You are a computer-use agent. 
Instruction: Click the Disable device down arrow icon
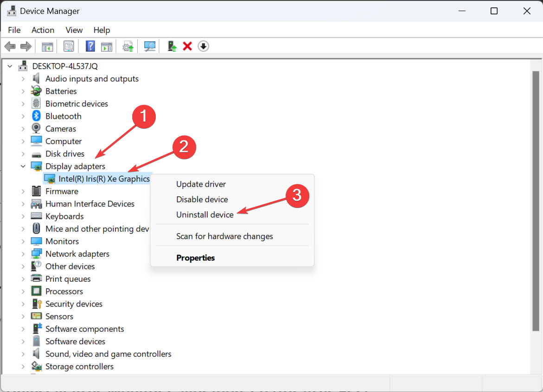point(203,46)
